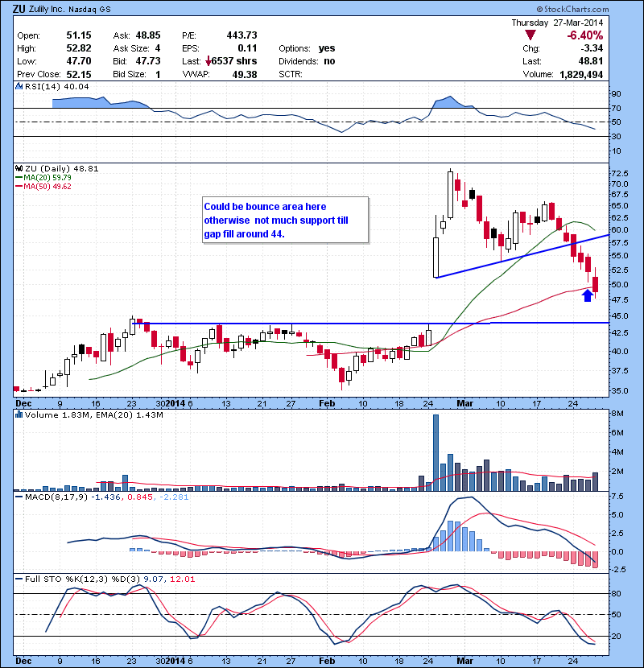Click the MACD(8,17,9) indicator label
644x668 pixels.
pyautogui.click(x=56, y=497)
